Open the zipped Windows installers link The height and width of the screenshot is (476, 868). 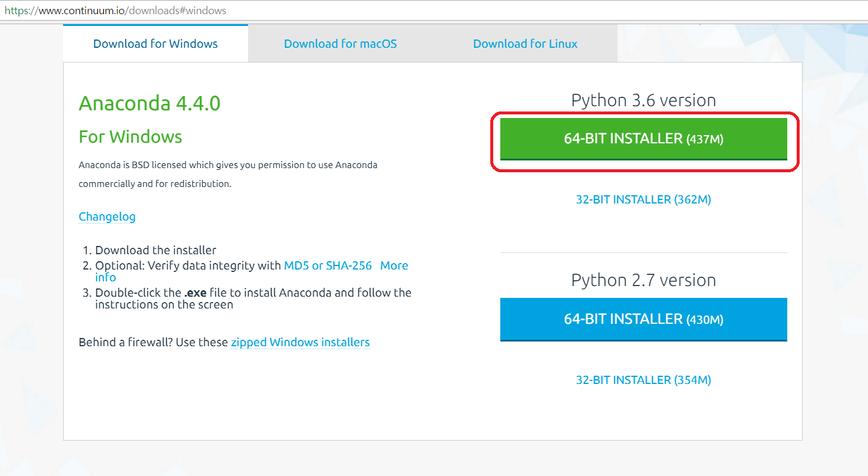point(300,342)
